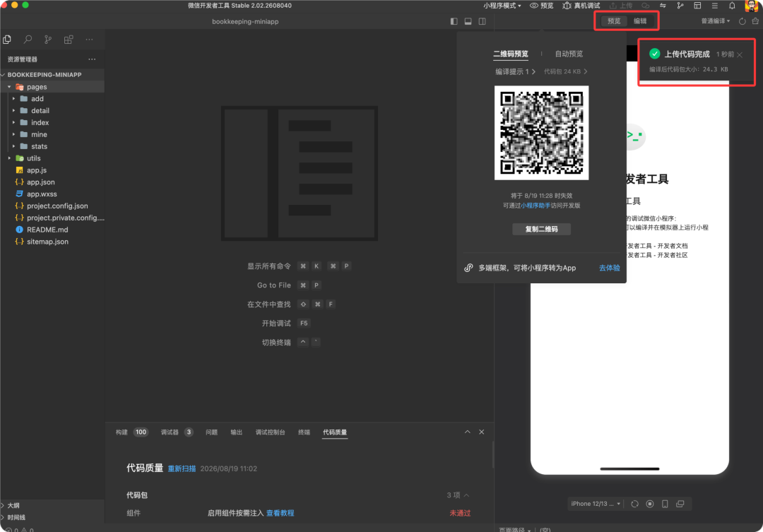Click the hamburger details icon in toolbar
Image resolution: width=763 pixels, height=532 pixels.
(714, 6)
